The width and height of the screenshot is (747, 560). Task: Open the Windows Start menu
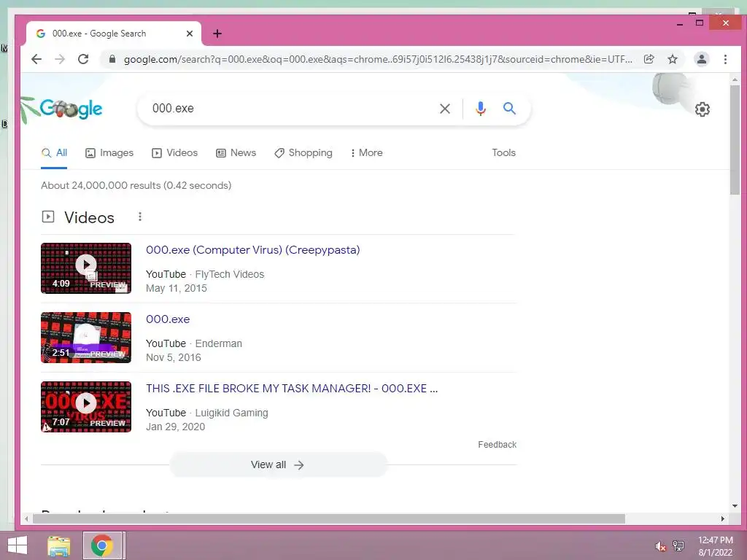18,545
